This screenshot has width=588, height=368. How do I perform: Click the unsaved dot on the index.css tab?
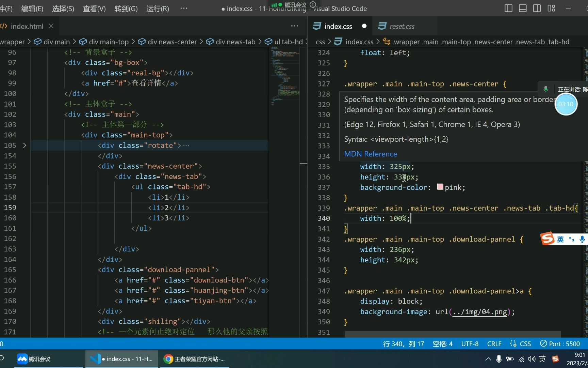[364, 26]
